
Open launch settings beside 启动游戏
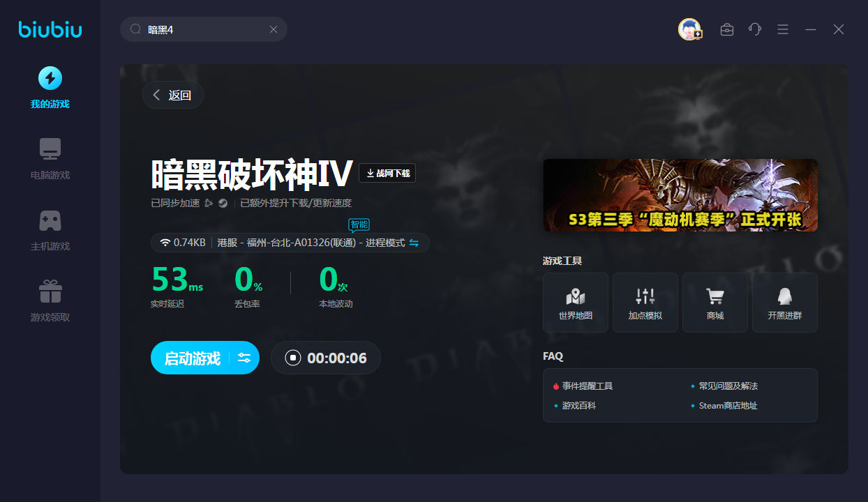coord(244,358)
